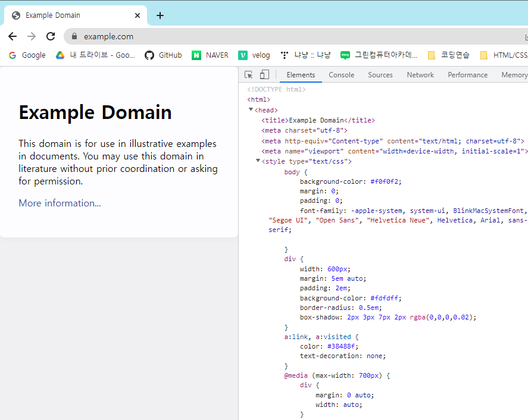Screen dimensions: 528x420
Task: Open the HTML/CSS bookmark folder
Action: tap(504, 55)
